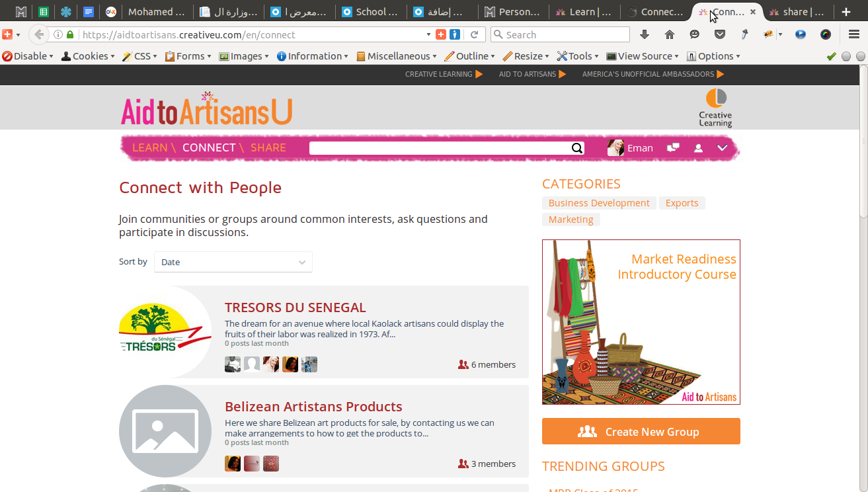Click the blue play button toolbar icon
The image size is (868, 492).
coord(801,34)
